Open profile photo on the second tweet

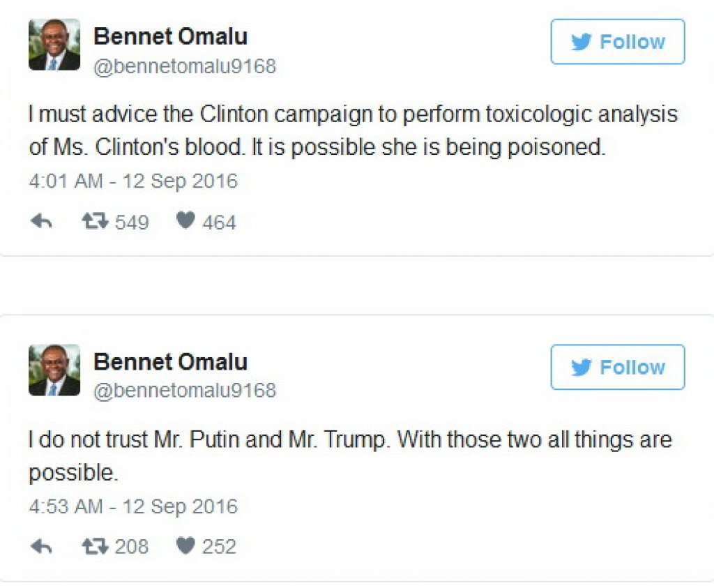click(54, 370)
